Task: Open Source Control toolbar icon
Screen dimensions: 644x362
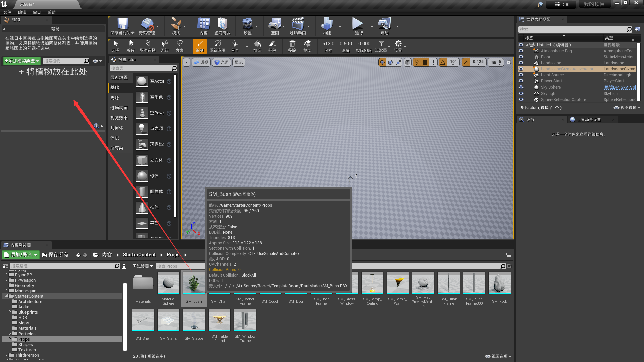Action: pyautogui.click(x=147, y=24)
